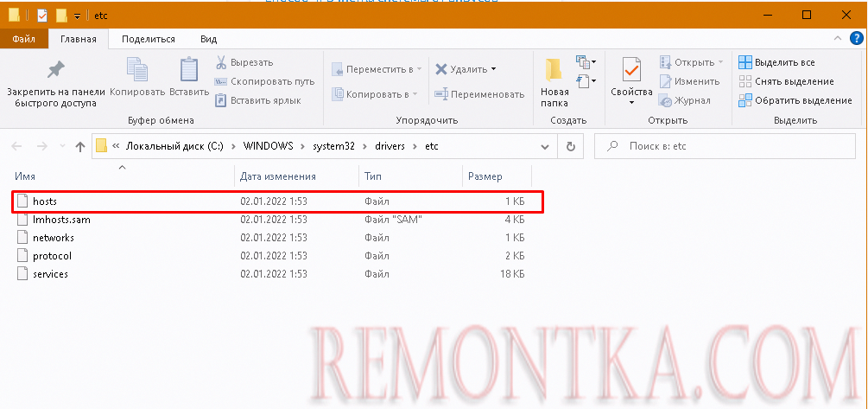Screen dimensions: 868x409
Task: Click the Переименовать button
Action: pos(479,94)
